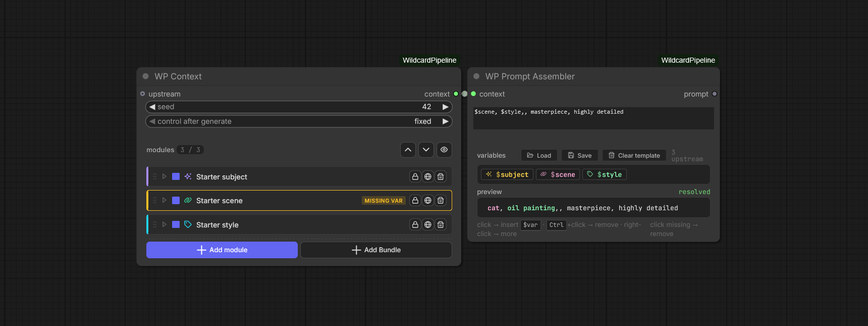The image size is (868, 326).
Task: Toggle the Starter subject enable checkbox
Action: 176,176
